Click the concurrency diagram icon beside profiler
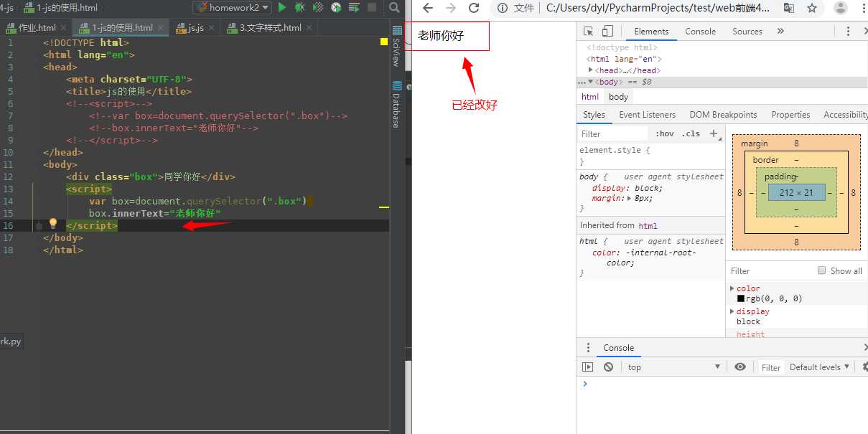 (x=354, y=7)
